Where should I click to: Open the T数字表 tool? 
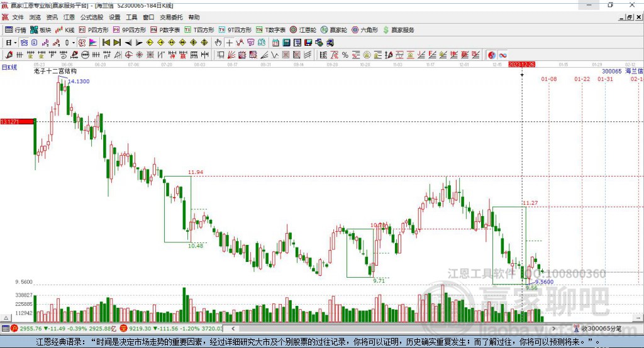tap(270, 30)
